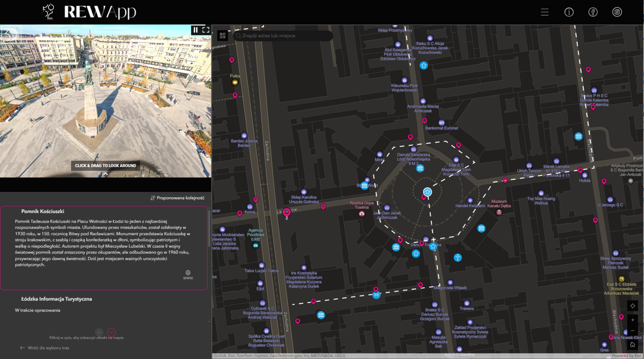Viewport: 644px width, 359px height.
Task: Zoom in the map with plus button
Action: [632, 320]
